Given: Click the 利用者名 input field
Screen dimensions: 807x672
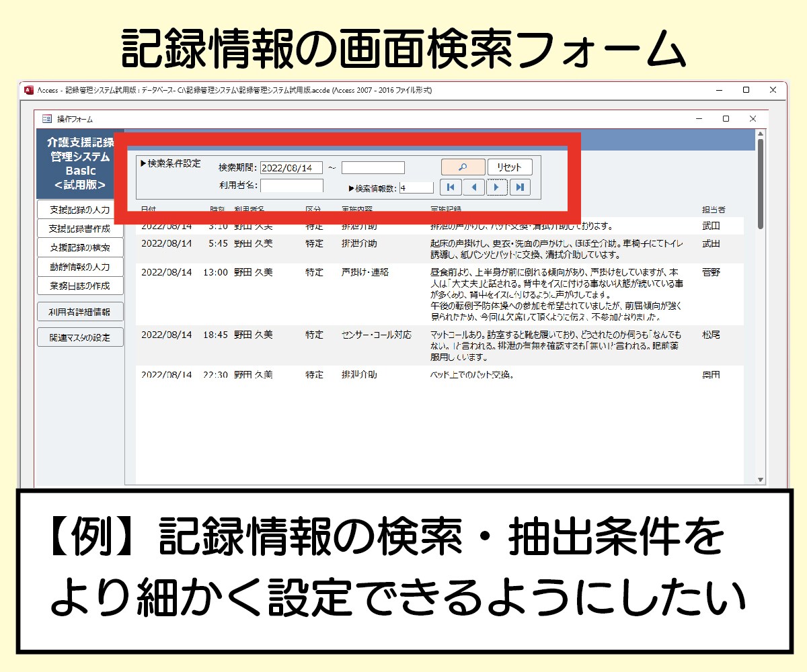Looking at the screenshot, I should (292, 185).
